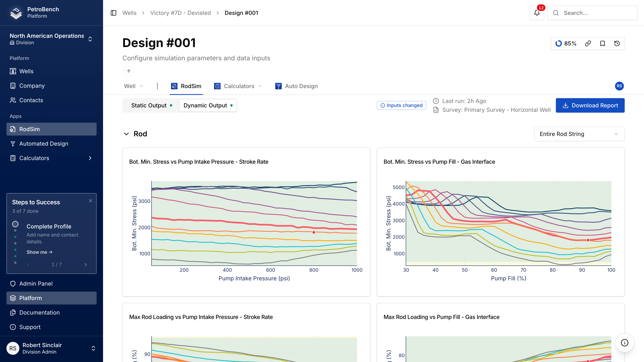This screenshot has height=362, width=644.
Task: Go to Wells breadcrumb
Action: coord(129,13)
